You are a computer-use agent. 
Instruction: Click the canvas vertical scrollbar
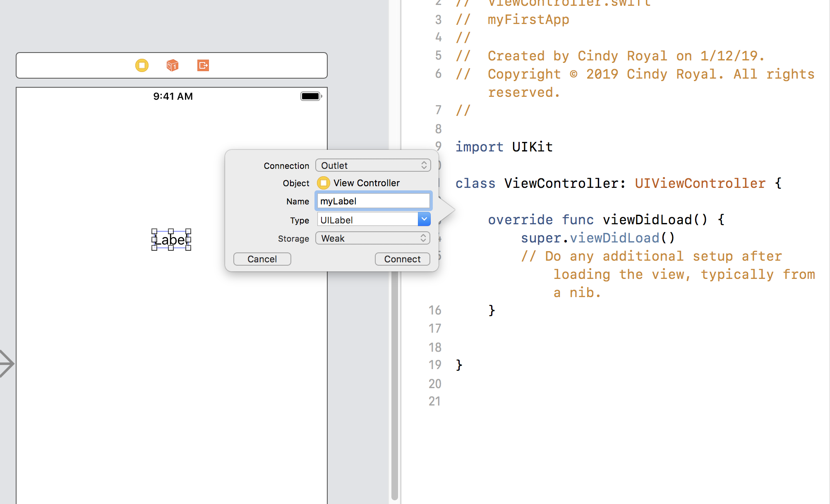pos(394,385)
